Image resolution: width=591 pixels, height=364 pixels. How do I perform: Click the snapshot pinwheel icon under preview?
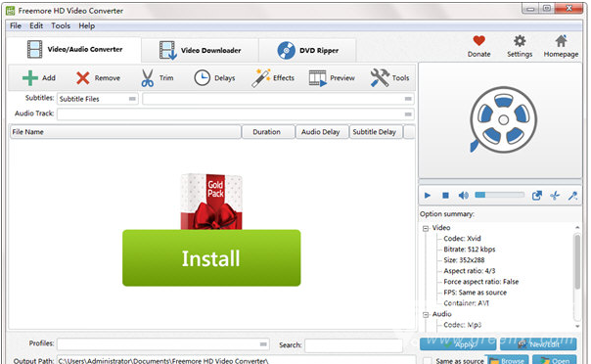(555, 195)
